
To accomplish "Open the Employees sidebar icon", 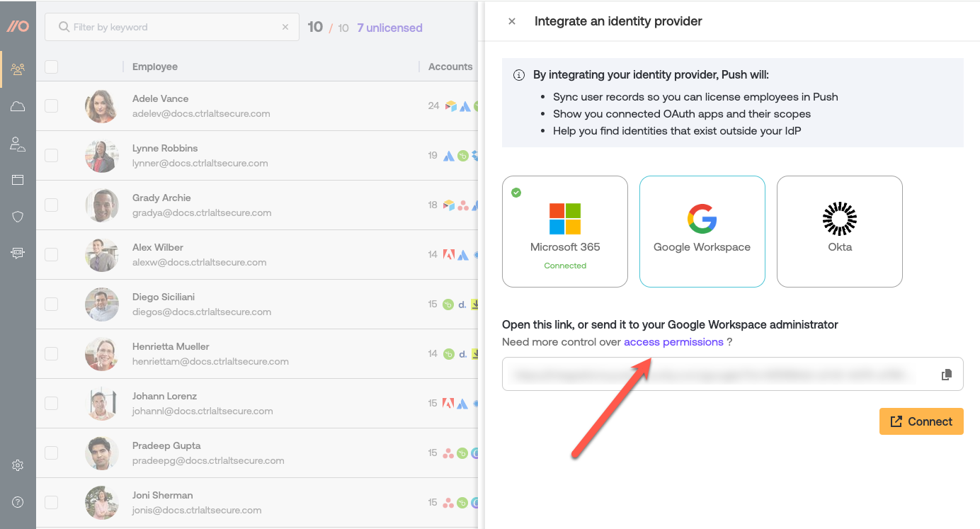I will point(18,69).
